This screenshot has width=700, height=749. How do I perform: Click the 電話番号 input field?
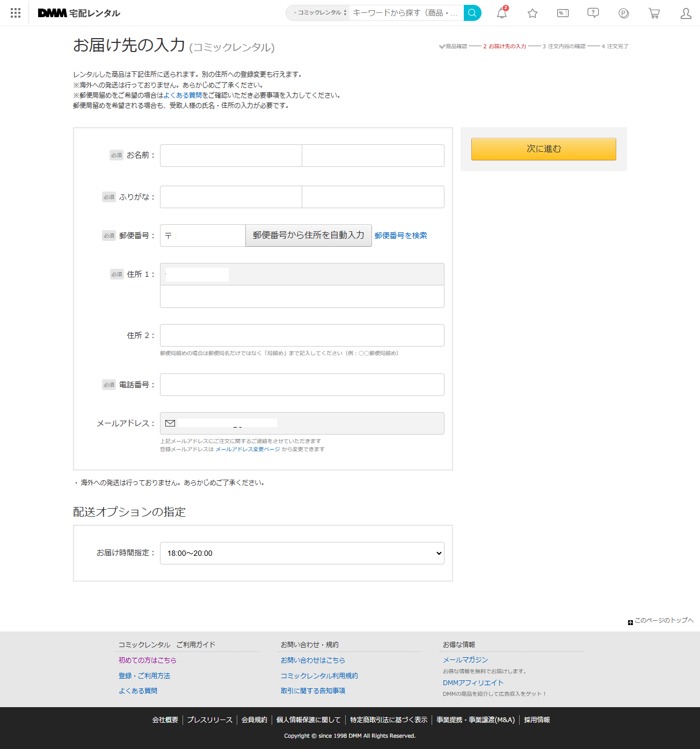tap(302, 384)
